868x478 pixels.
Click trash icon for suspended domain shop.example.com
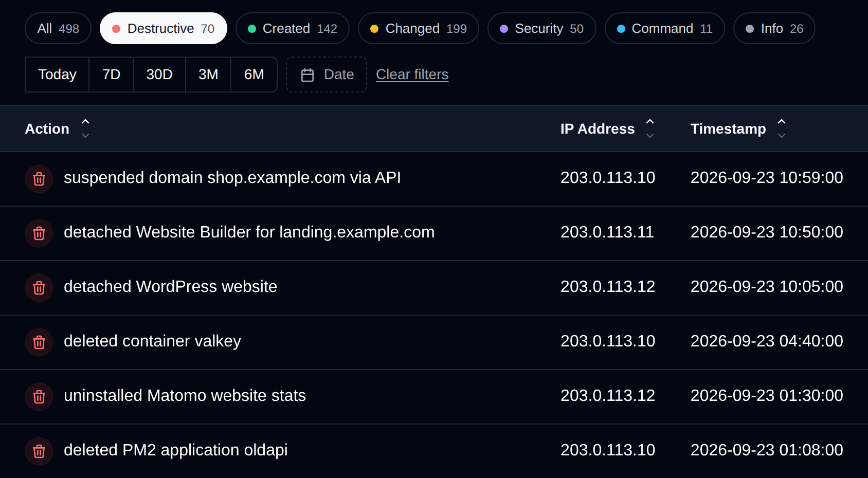click(x=39, y=179)
